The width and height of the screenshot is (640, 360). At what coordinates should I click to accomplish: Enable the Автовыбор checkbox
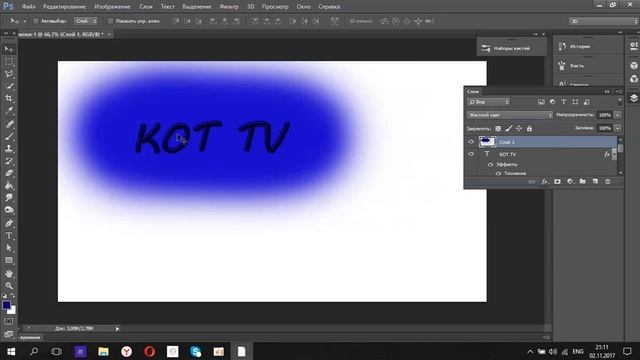click(x=36, y=21)
